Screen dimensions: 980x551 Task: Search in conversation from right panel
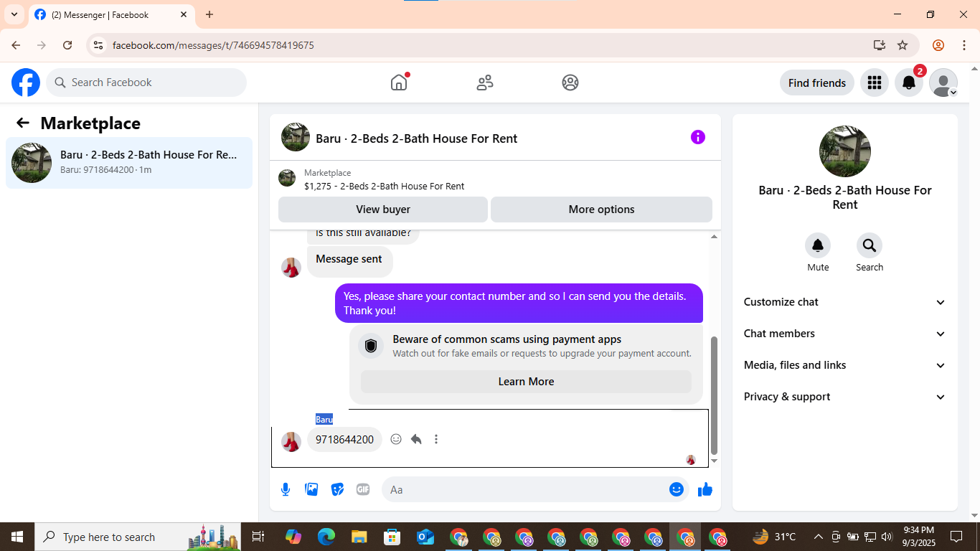point(870,245)
